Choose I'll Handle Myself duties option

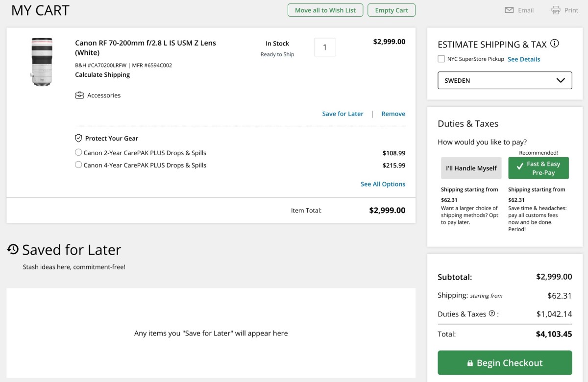471,168
